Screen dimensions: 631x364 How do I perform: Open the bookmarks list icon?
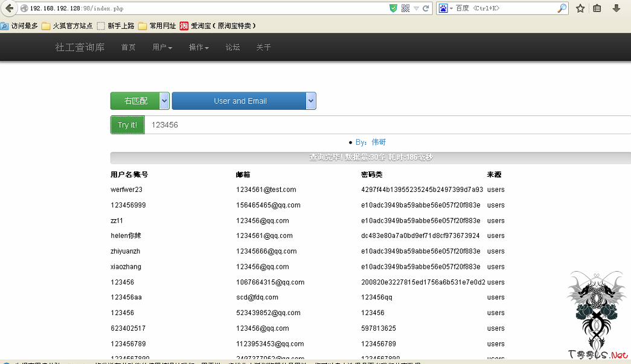pyautogui.click(x=597, y=8)
